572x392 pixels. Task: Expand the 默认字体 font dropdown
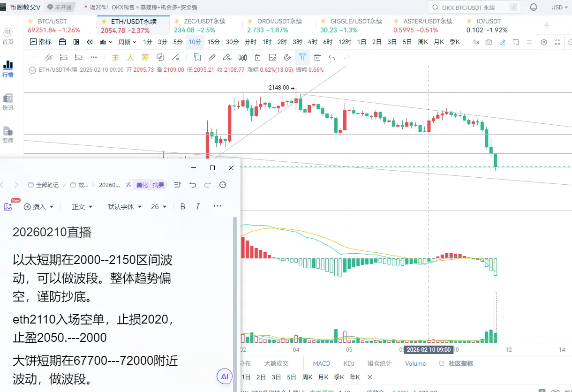click(x=124, y=206)
